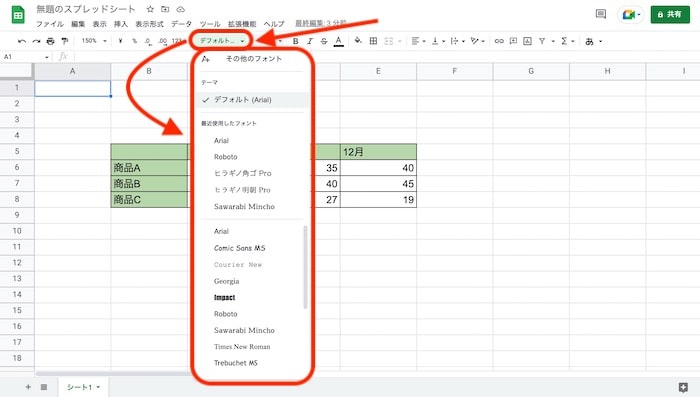Add a new sheet

point(28,387)
